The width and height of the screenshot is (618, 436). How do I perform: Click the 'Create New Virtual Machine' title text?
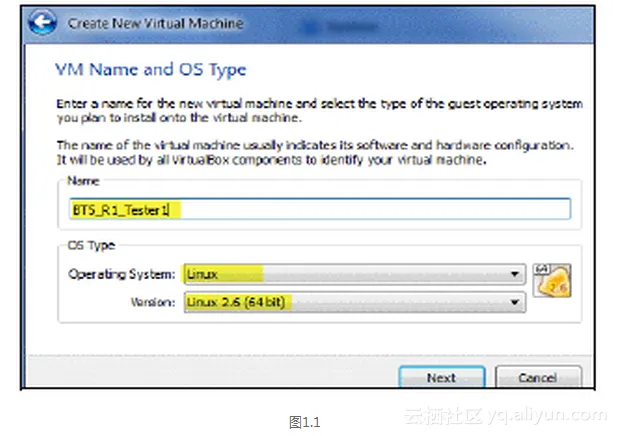point(155,23)
